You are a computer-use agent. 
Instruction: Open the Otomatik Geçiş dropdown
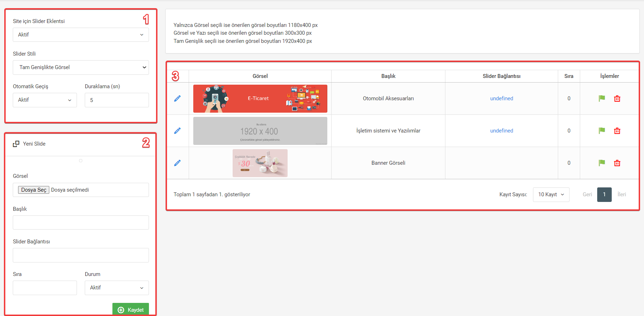coord(45,100)
